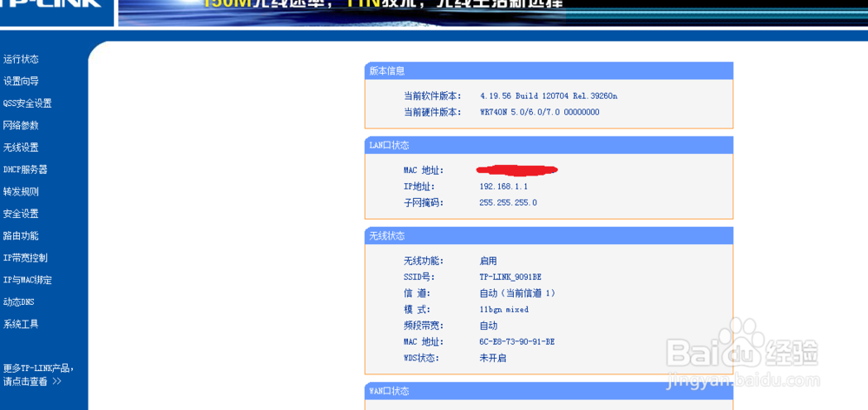Click channel value 自动(当前信道 1)
Image resolution: width=868 pixels, height=410 pixels.
(x=517, y=293)
